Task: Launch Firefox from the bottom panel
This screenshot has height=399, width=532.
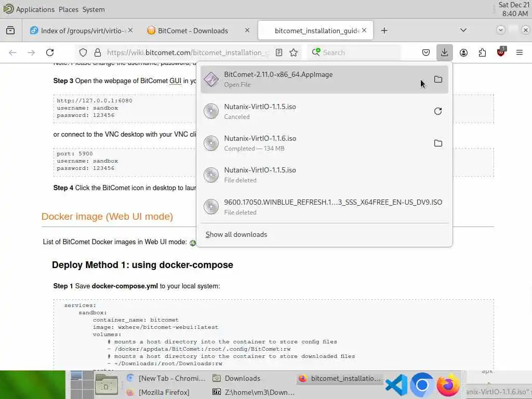Action: (448, 385)
